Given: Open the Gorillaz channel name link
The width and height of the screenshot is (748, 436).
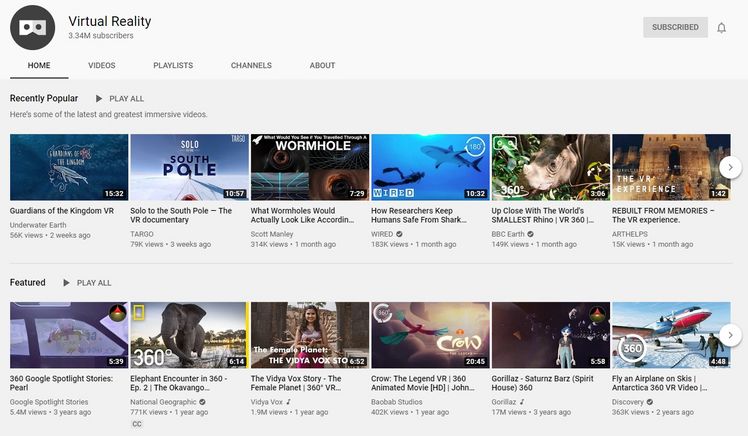Looking at the screenshot, I should 504,402.
